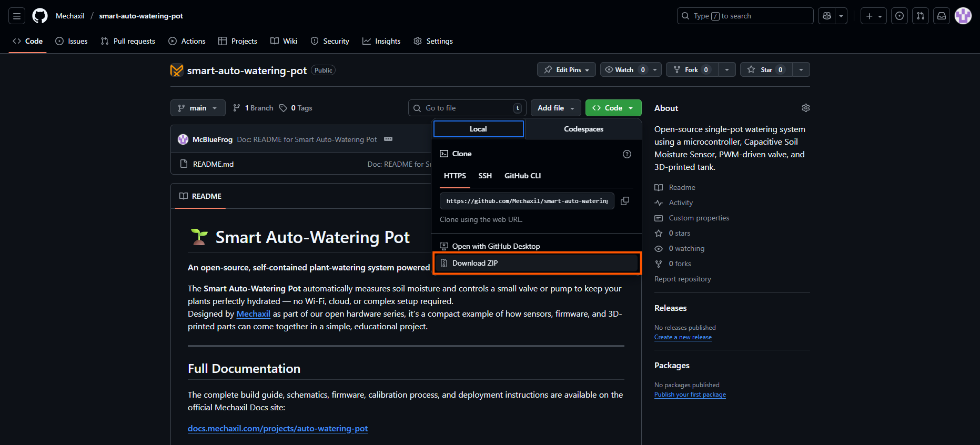Open the hamburger navigation menu
The height and width of the screenshot is (445, 980).
pos(17,16)
